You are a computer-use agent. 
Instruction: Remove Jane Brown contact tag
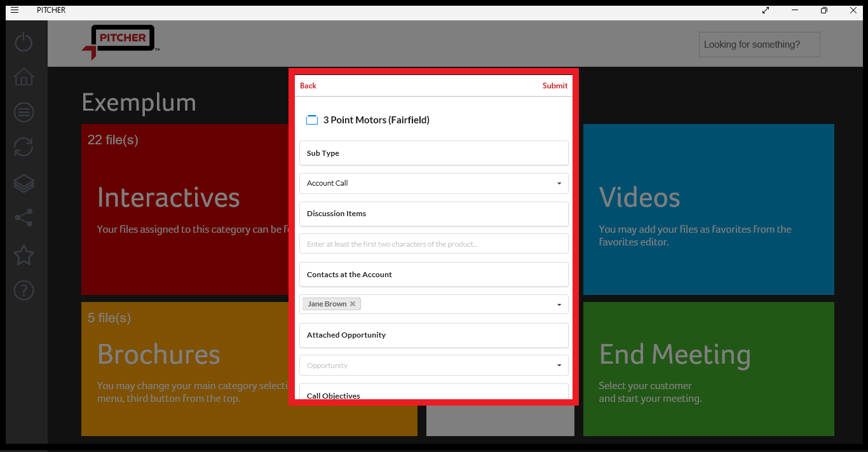[x=353, y=304]
